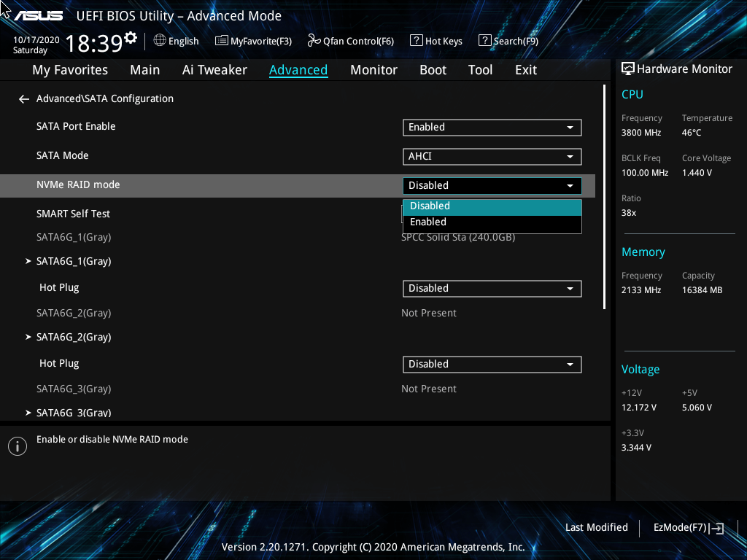Image resolution: width=747 pixels, height=560 pixels.
Task: Click the English language button
Action: (177, 41)
